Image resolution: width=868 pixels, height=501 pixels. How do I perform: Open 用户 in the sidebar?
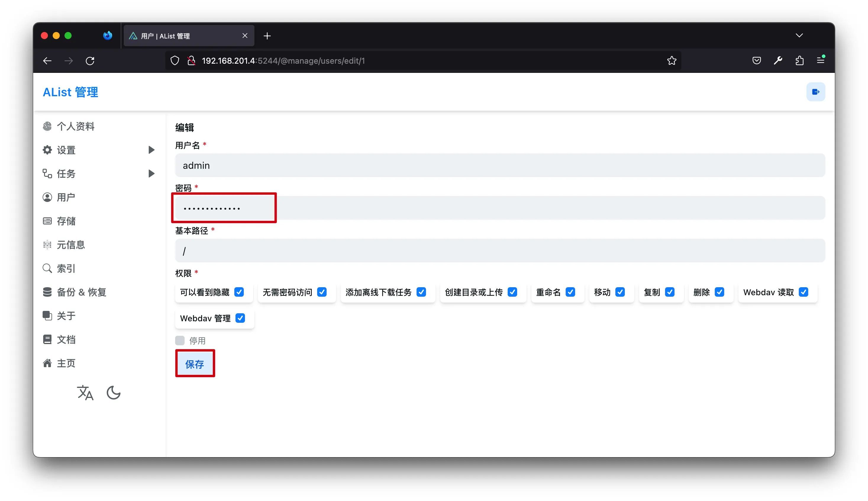(66, 197)
